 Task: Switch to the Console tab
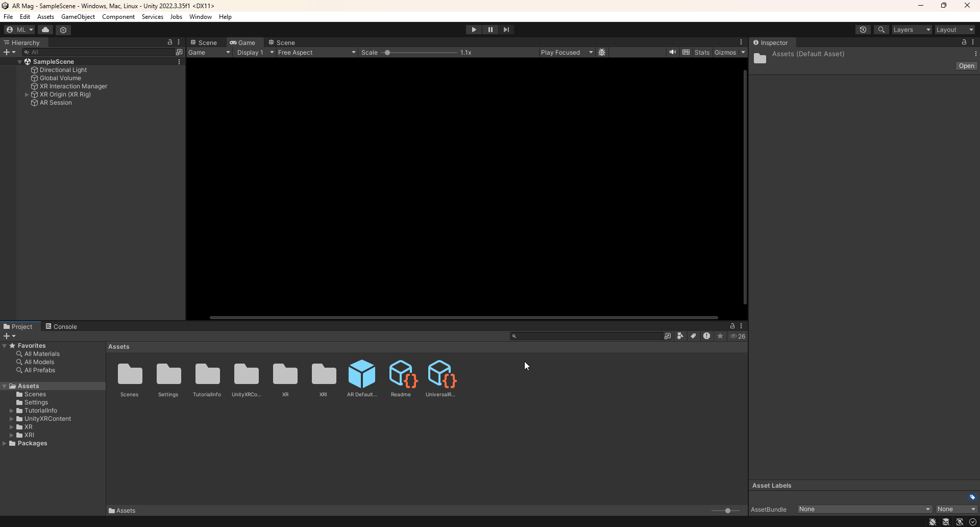(64, 326)
